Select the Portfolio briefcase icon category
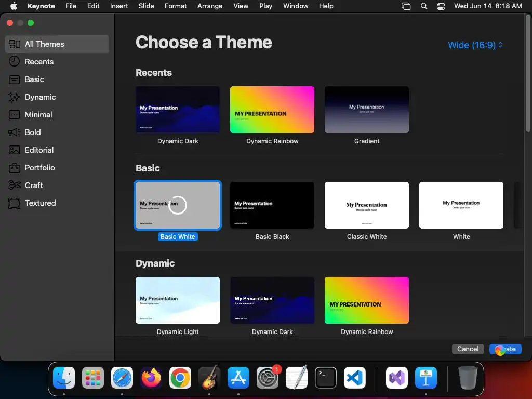The height and width of the screenshot is (399, 532). [x=14, y=168]
